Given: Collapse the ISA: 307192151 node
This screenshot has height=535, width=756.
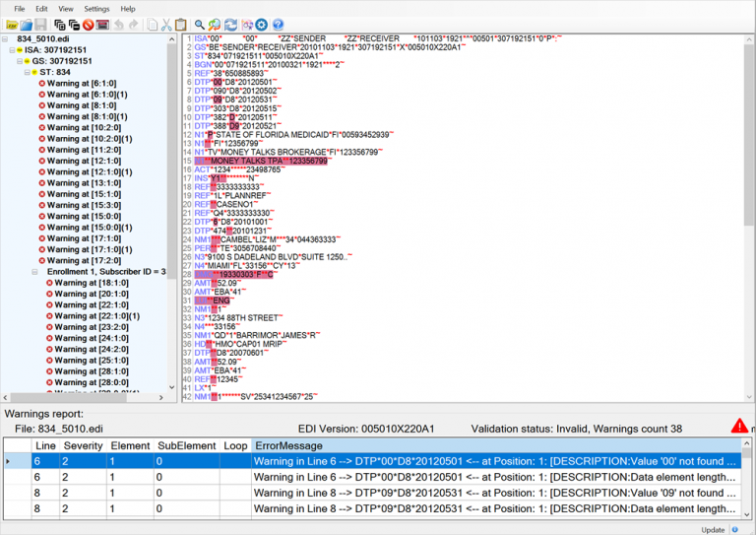Looking at the screenshot, I should point(12,50).
